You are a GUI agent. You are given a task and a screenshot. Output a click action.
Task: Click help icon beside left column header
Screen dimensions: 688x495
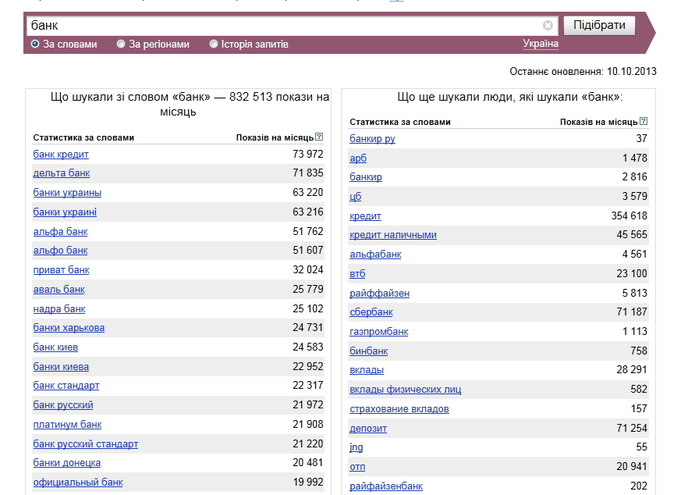(x=319, y=137)
